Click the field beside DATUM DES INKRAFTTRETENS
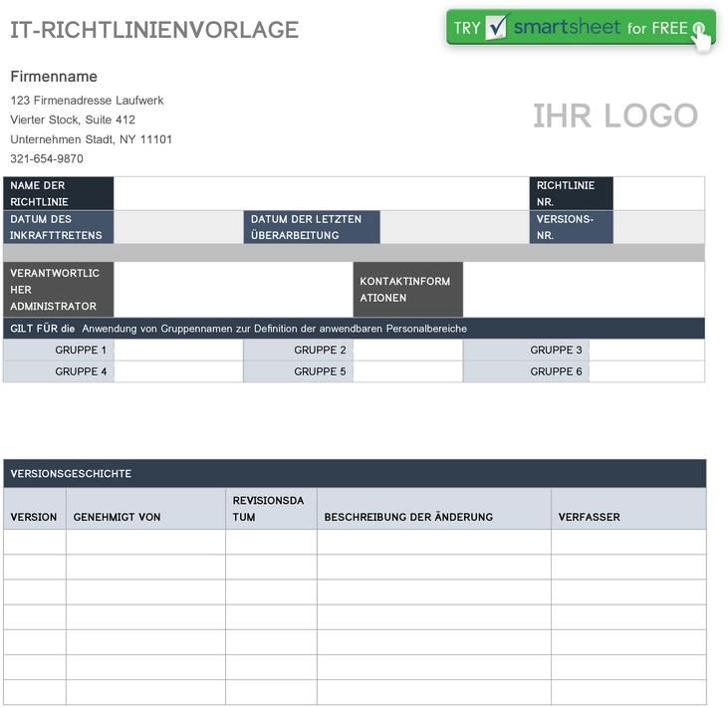Image resolution: width=728 pixels, height=707 pixels. click(x=178, y=227)
